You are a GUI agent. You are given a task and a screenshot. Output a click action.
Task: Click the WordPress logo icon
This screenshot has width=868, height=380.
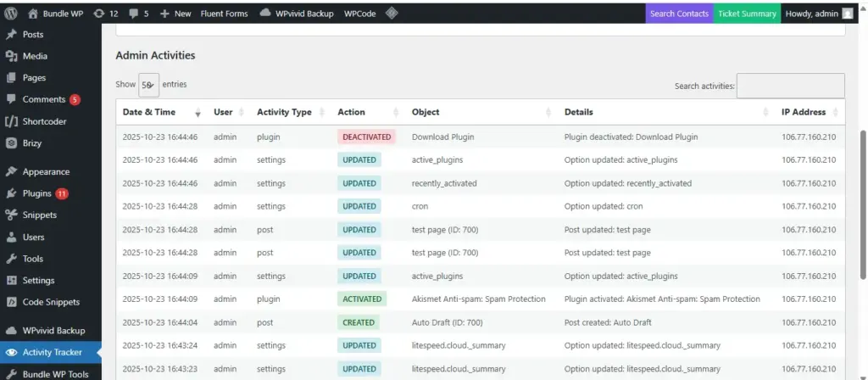point(10,14)
